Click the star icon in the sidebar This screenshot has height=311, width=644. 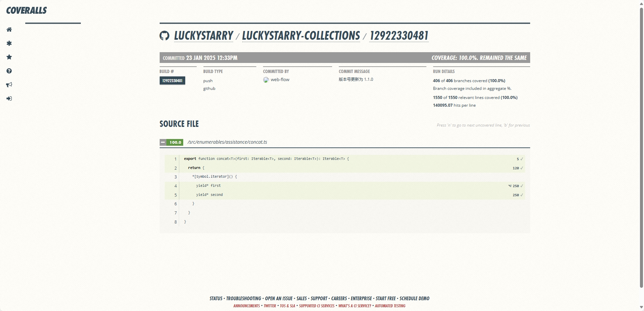9,57
